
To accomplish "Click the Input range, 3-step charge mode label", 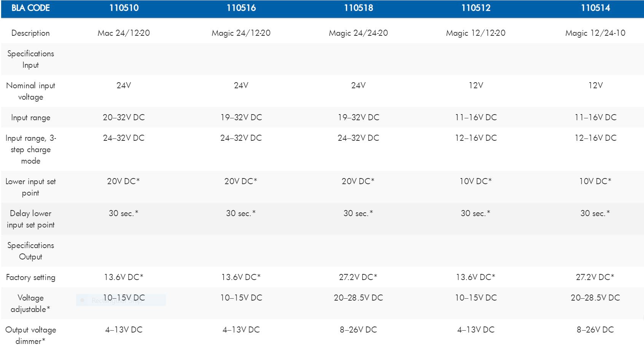I will [30, 149].
